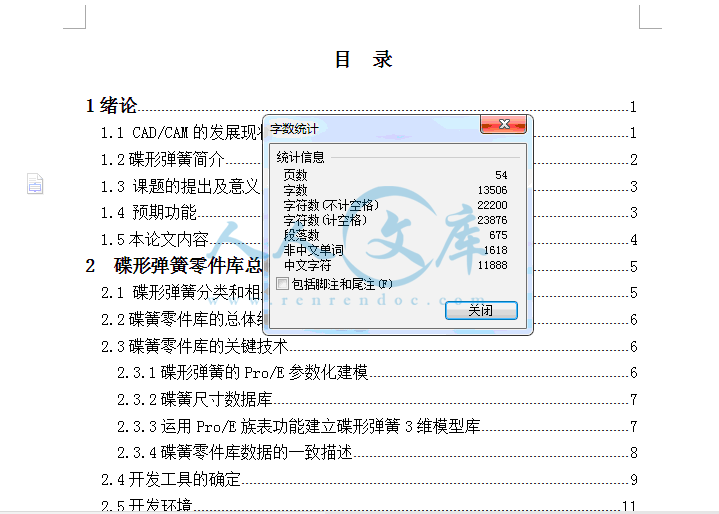Screen dimensions: 719x514
Task: Click the 段落数 value 675
Action: 498,235
